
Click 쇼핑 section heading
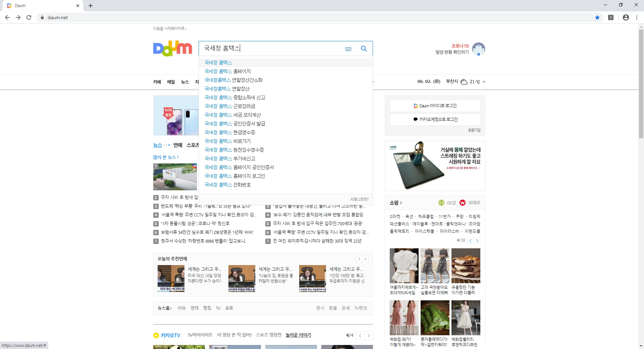coord(395,203)
